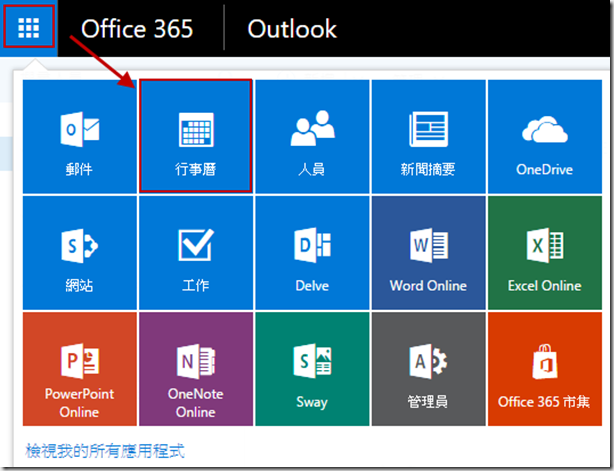Click the Outlook label in header
Viewport: 614px width, 471px height.
coord(292,29)
